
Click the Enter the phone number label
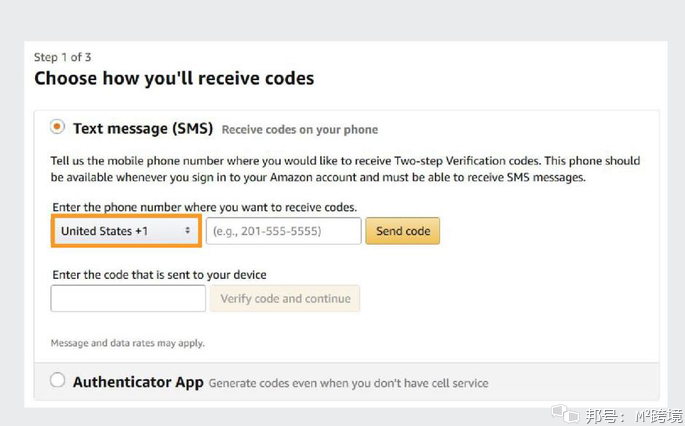pyautogui.click(x=204, y=207)
